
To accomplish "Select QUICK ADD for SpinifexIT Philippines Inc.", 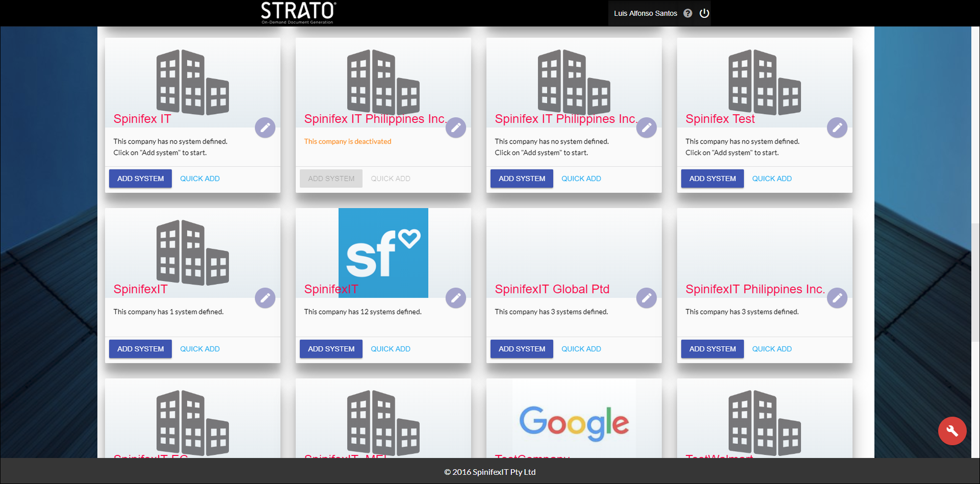I will pyautogui.click(x=772, y=349).
